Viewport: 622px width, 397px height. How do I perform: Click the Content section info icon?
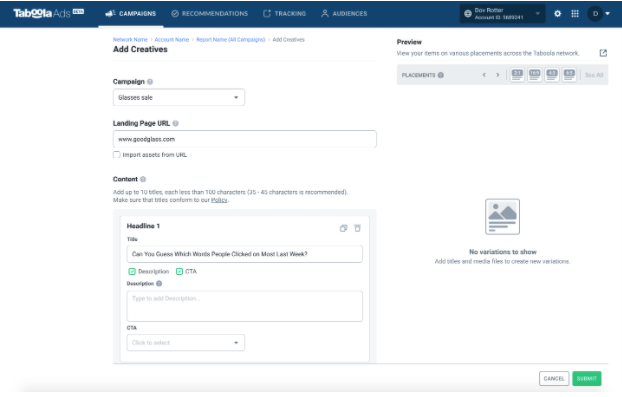[x=143, y=179]
